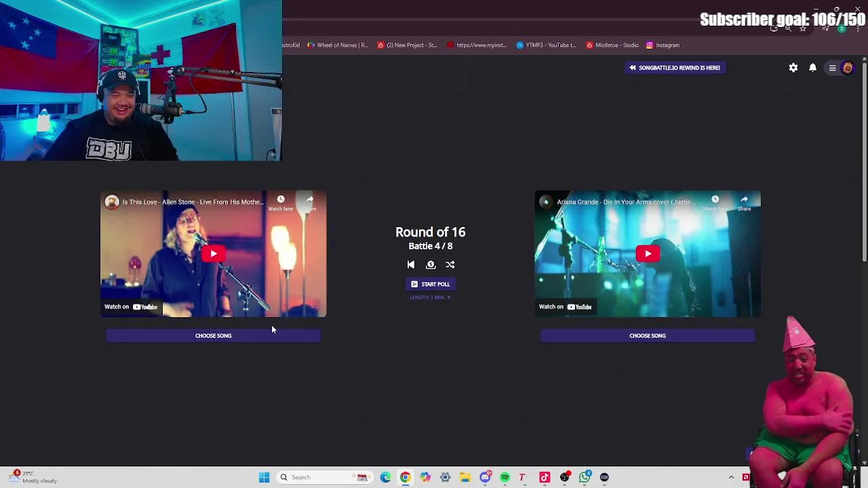Click the Ariana Grande channel avatar
This screenshot has width=868, height=488.
coord(546,202)
